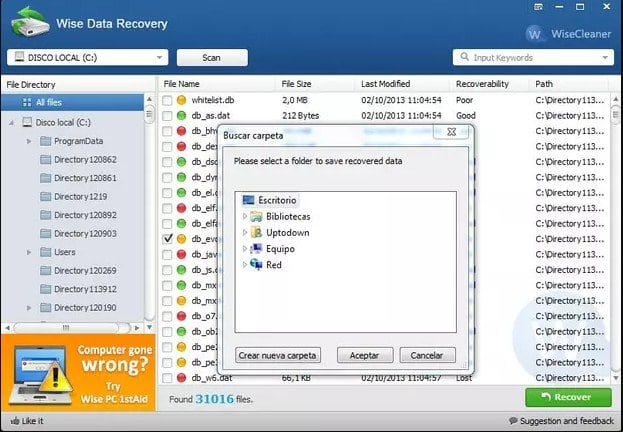This screenshot has width=623, height=432.
Task: Check the db_ob file checkbox
Action: pos(167,331)
